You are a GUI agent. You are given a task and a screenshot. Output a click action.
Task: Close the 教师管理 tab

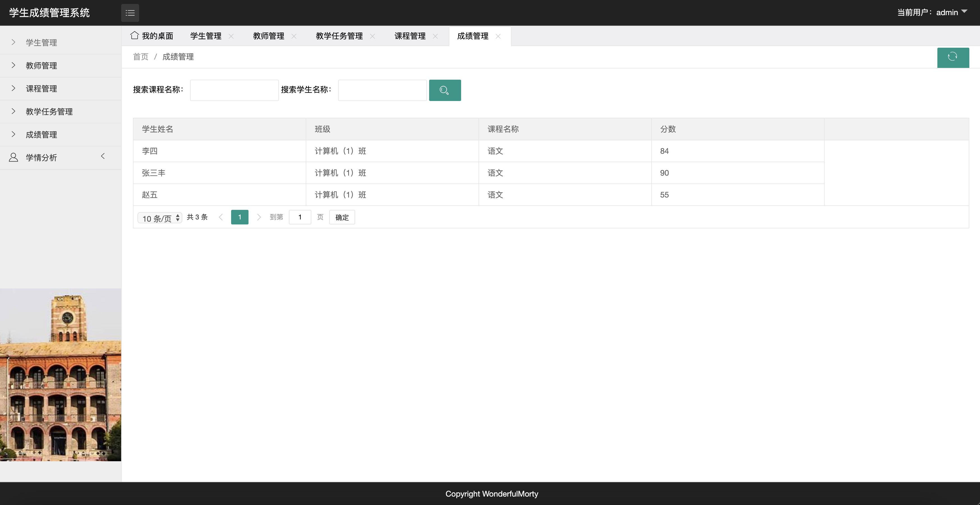coord(294,36)
